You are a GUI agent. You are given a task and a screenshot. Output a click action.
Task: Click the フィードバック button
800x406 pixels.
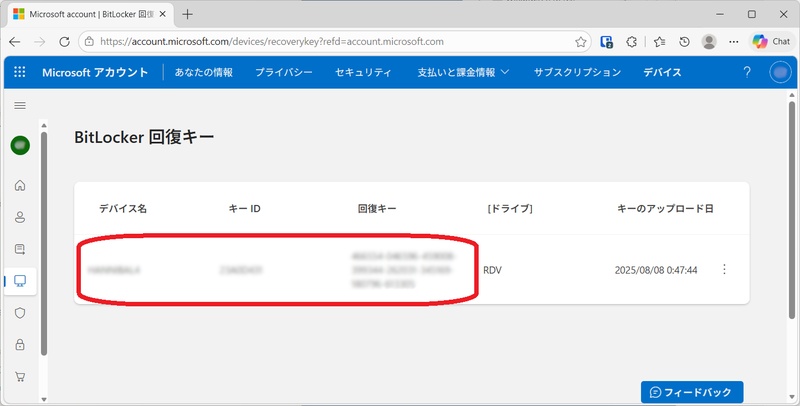692,392
